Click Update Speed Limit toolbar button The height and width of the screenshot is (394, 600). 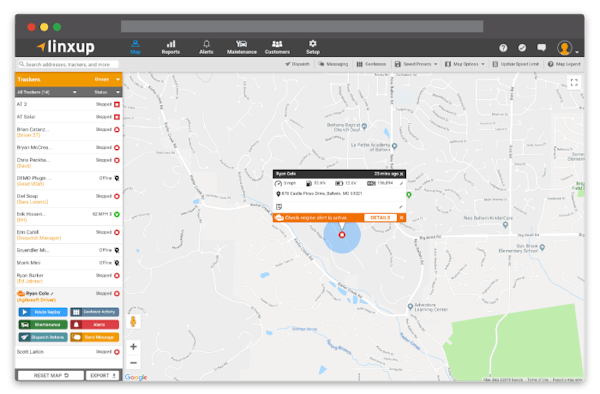click(x=515, y=64)
